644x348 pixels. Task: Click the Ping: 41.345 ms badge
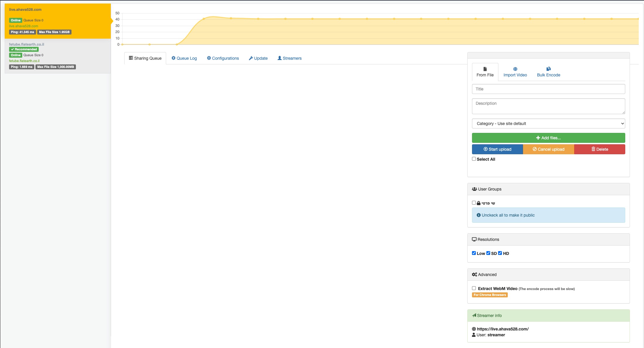pyautogui.click(x=22, y=32)
